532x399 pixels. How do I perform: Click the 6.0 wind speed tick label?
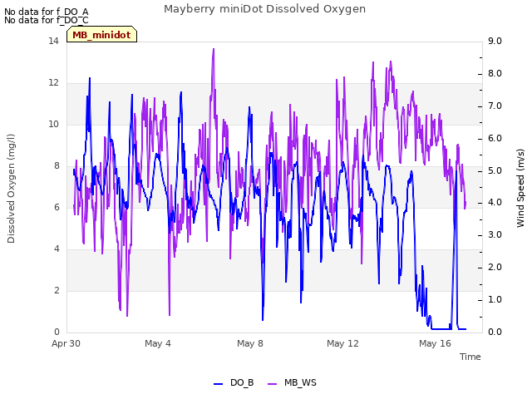coord(495,139)
